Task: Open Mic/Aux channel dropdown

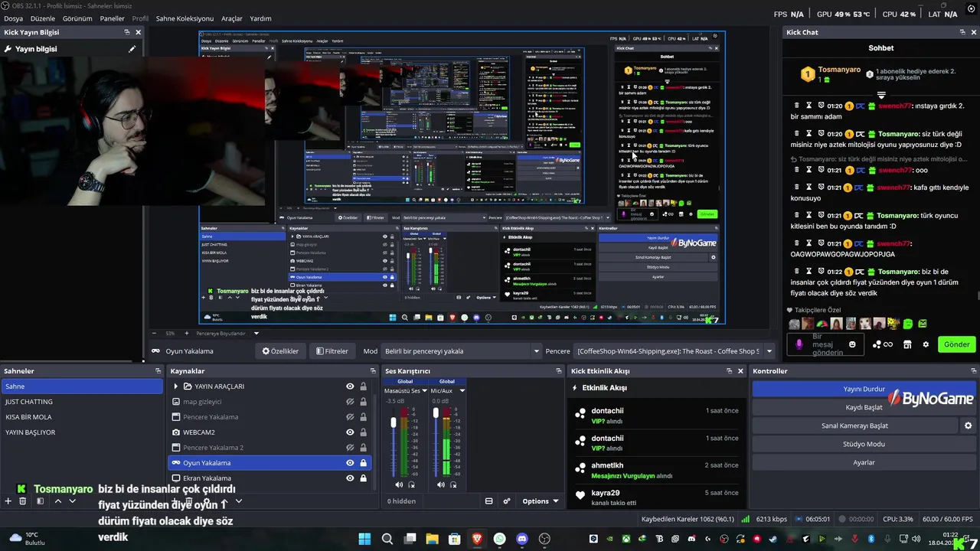Action: pyautogui.click(x=462, y=391)
